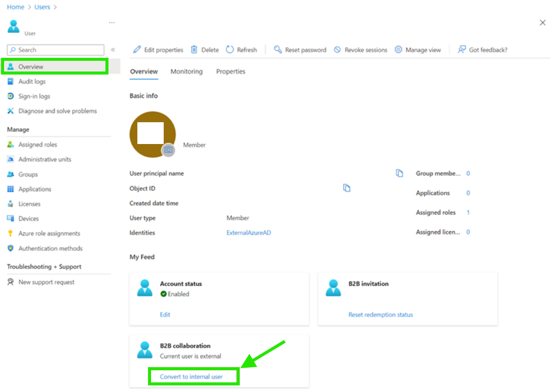
Task: Click the Reset password button label
Action: (306, 50)
